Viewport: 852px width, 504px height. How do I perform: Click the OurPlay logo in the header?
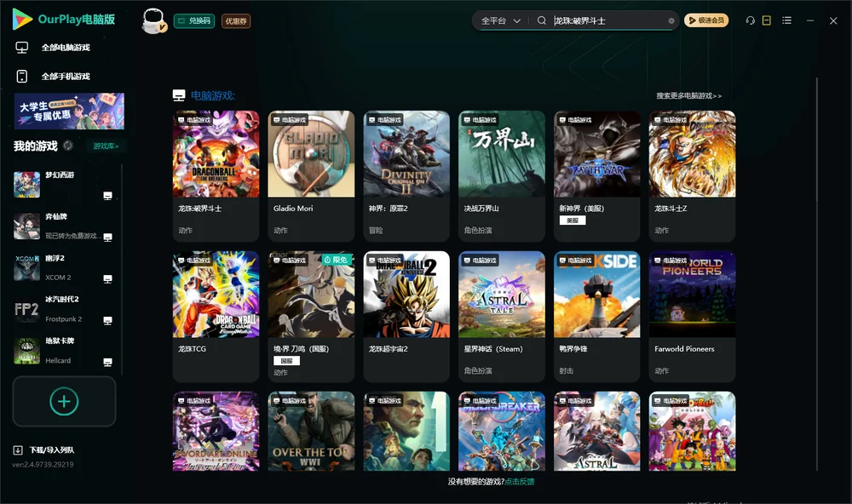coord(64,20)
